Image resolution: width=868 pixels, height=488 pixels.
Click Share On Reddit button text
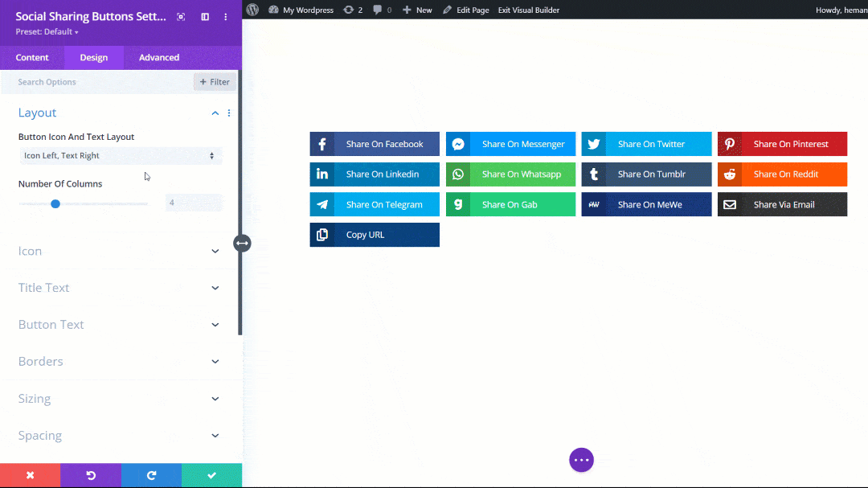[x=785, y=174]
